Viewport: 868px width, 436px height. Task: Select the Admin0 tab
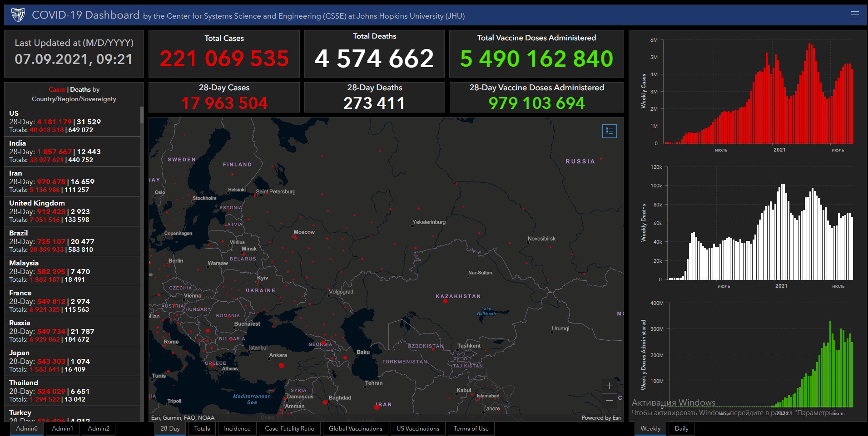27,428
